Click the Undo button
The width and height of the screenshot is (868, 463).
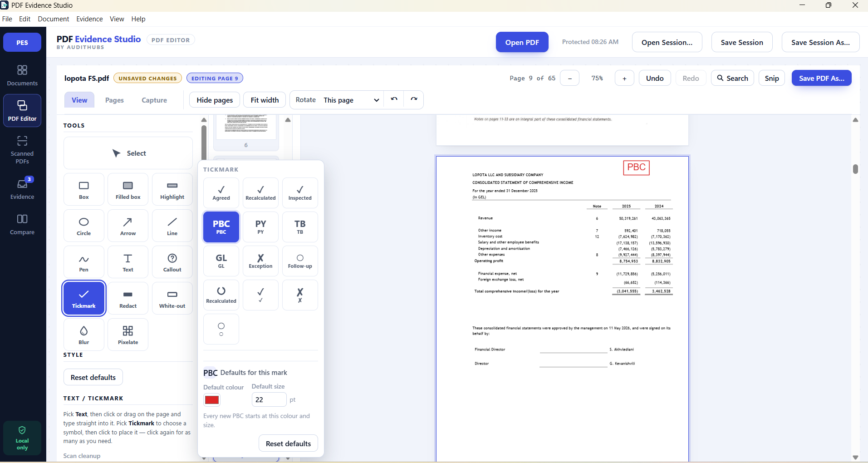655,78
